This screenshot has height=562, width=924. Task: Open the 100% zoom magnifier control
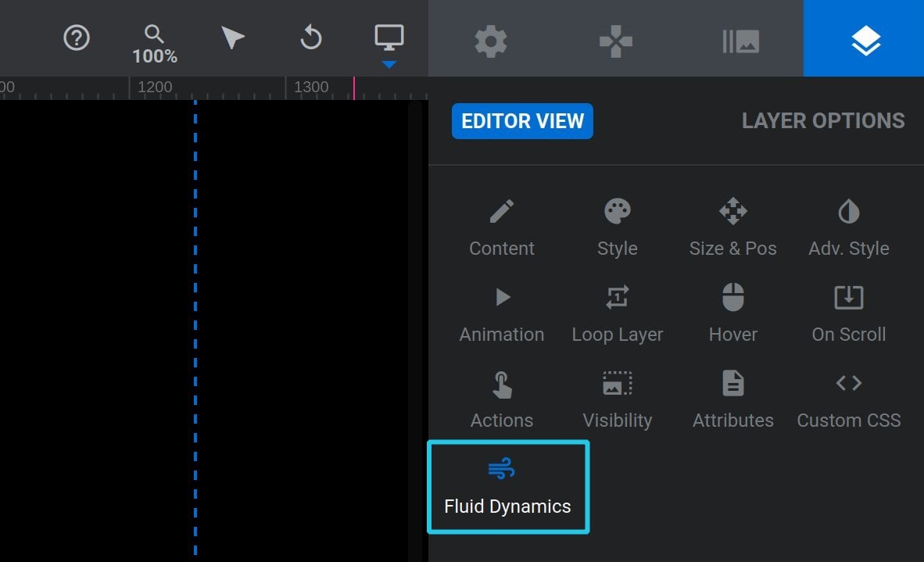pos(155,45)
